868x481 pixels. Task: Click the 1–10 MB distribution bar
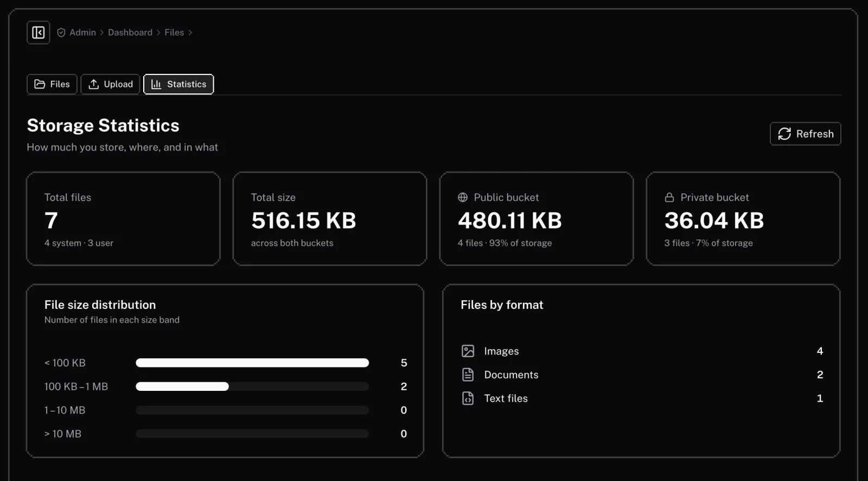click(252, 410)
